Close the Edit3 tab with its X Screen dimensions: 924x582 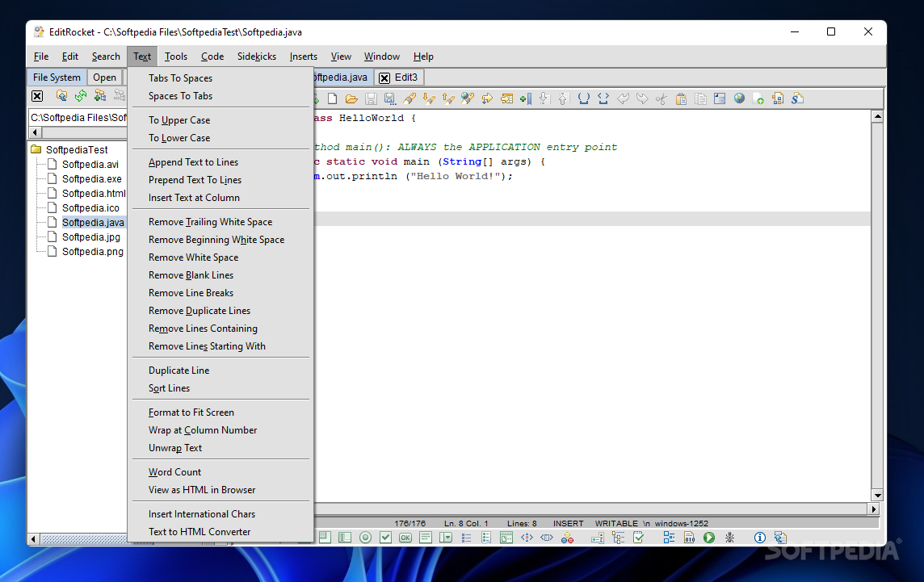click(x=384, y=77)
